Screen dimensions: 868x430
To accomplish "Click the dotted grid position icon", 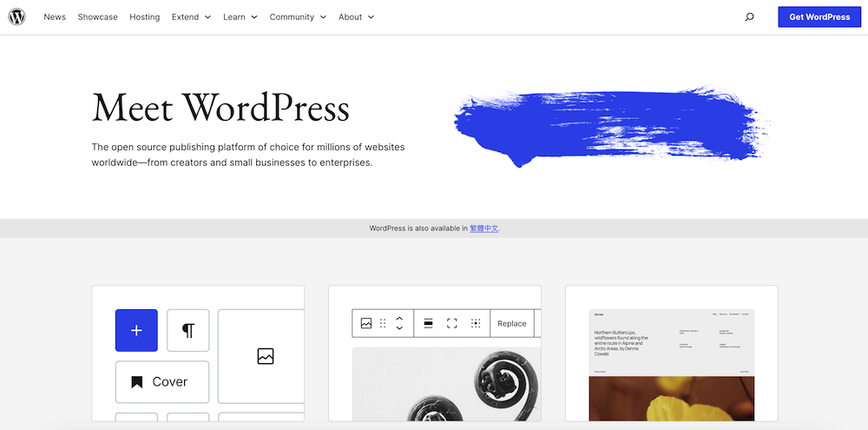I will (x=476, y=323).
